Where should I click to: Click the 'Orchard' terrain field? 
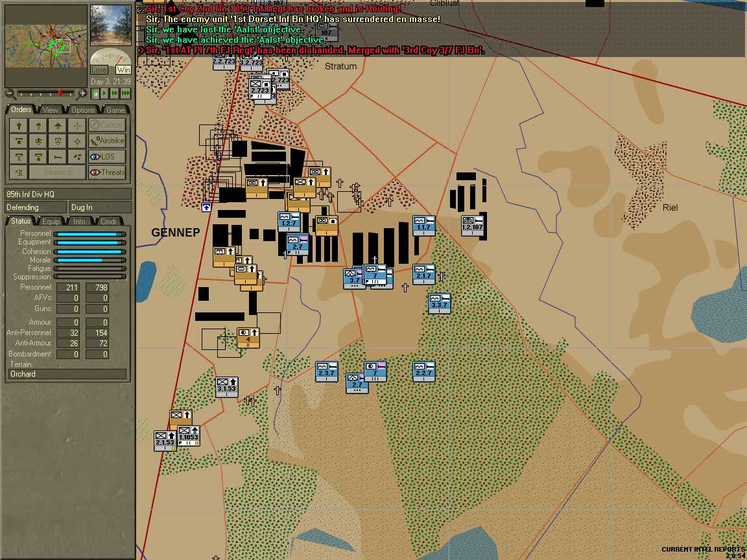(67, 374)
